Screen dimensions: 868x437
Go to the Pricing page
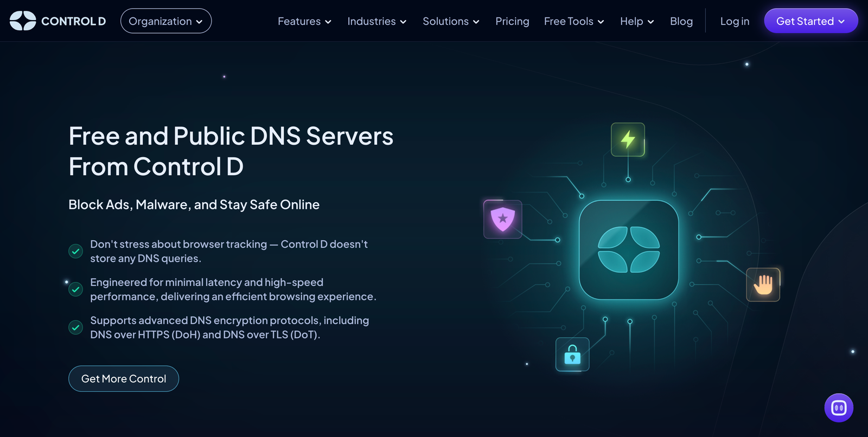click(x=512, y=21)
